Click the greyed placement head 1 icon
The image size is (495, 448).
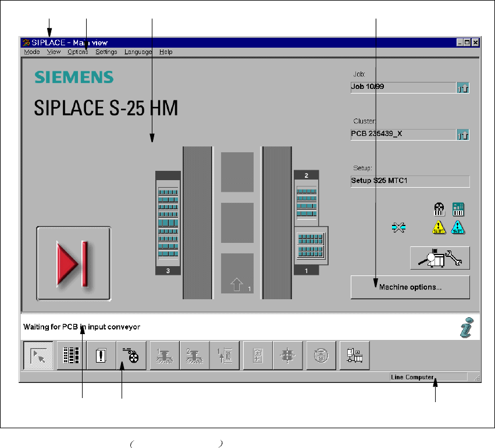click(x=165, y=355)
